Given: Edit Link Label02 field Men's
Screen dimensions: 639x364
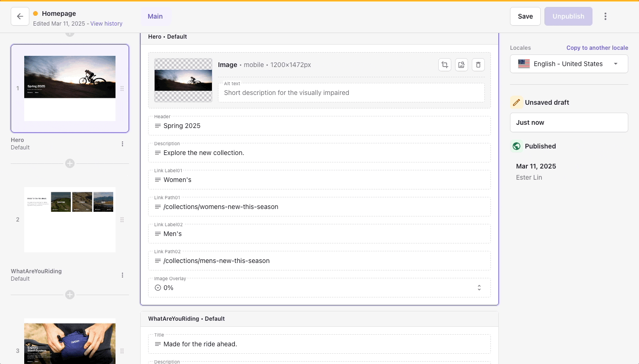Looking at the screenshot, I should (319, 234).
